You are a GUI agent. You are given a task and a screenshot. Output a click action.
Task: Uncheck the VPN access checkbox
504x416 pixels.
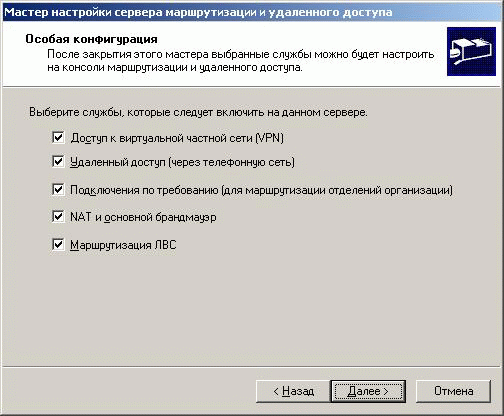click(x=58, y=137)
